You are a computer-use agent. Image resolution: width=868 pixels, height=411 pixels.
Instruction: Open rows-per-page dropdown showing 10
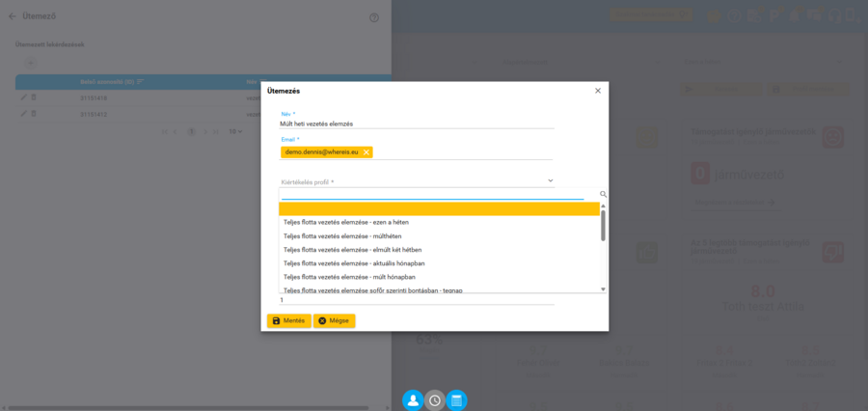click(x=236, y=131)
